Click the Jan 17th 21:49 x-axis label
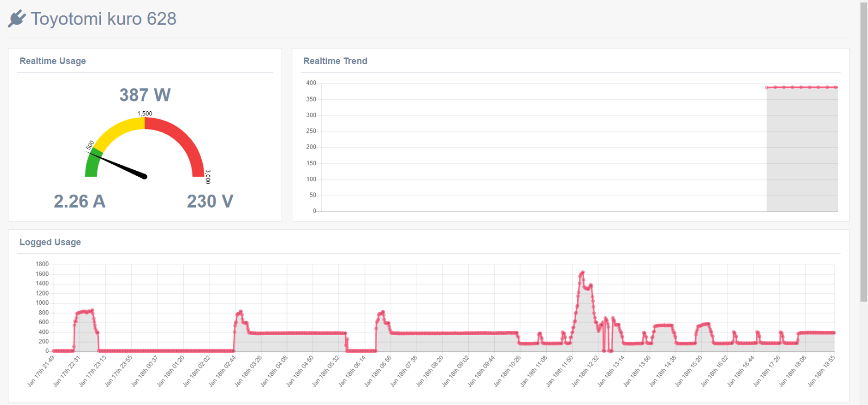The height and width of the screenshot is (405, 868). (41, 371)
